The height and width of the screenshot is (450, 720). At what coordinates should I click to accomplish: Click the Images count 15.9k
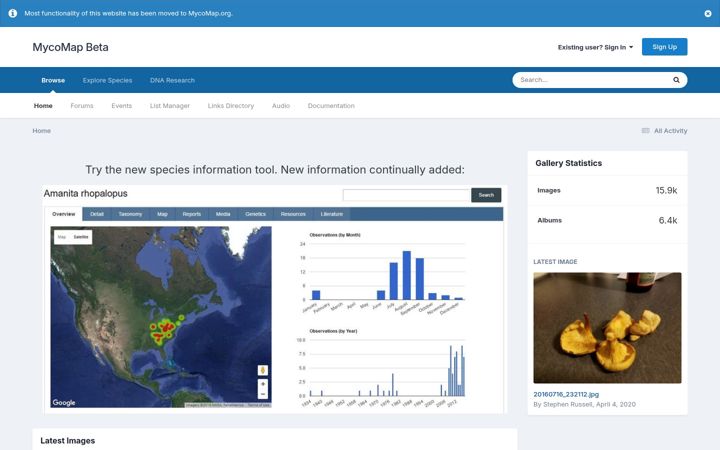coord(666,191)
